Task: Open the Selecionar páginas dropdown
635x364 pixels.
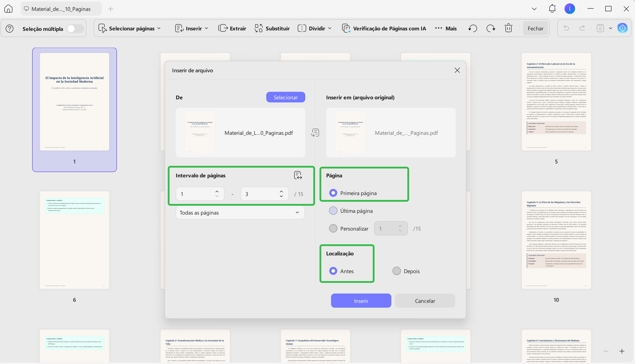Action: tap(130, 28)
